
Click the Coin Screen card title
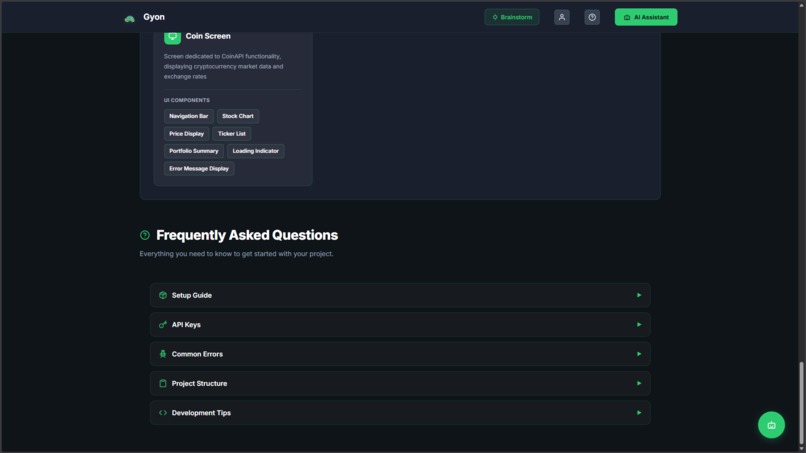coord(208,36)
